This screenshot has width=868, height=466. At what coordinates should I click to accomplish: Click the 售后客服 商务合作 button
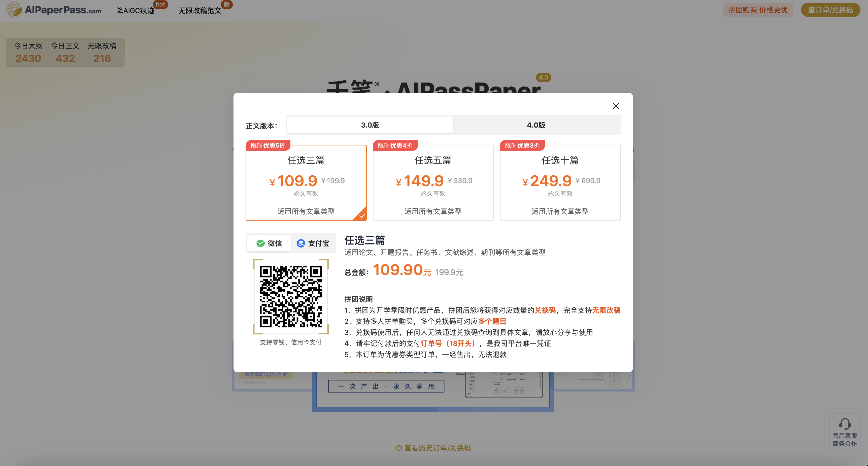[844, 432]
